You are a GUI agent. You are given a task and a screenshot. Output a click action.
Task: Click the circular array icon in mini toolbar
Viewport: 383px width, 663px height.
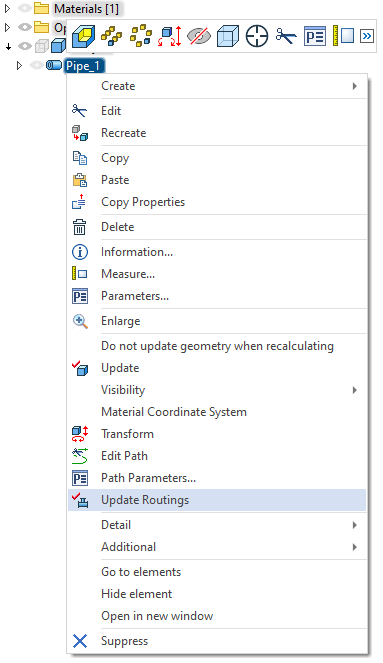tap(141, 36)
